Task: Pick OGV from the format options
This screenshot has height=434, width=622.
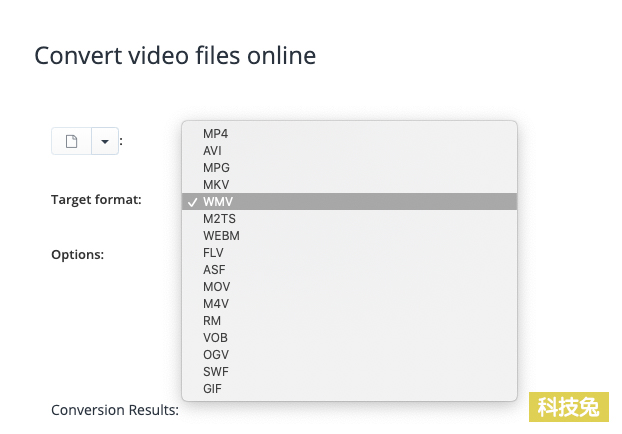Action: [349, 355]
